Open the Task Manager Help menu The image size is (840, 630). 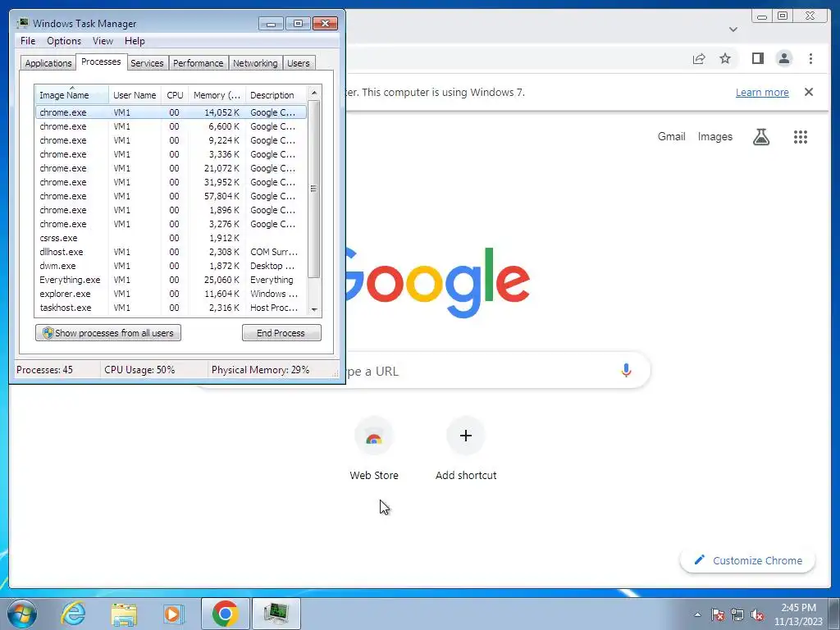135,41
